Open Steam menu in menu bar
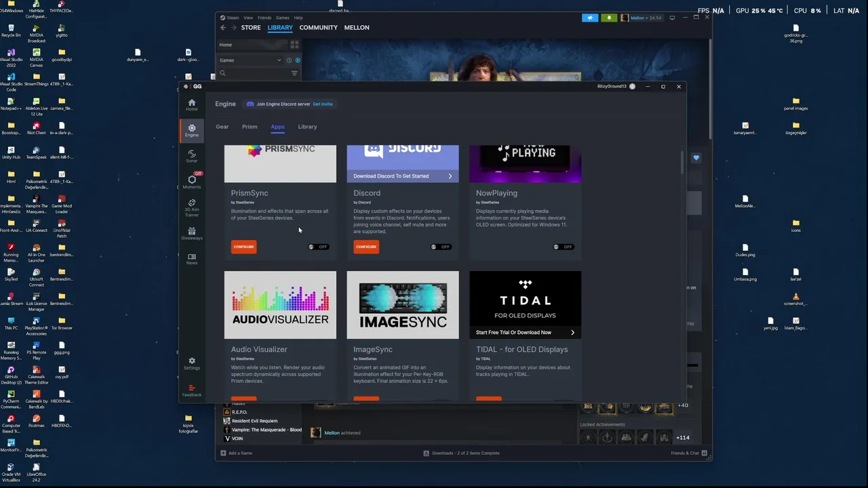 pyautogui.click(x=231, y=18)
